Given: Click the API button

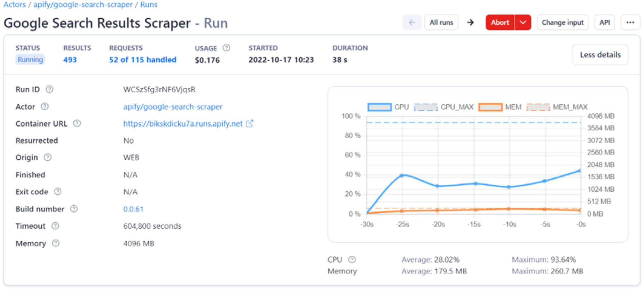Looking at the screenshot, I should pyautogui.click(x=605, y=23).
